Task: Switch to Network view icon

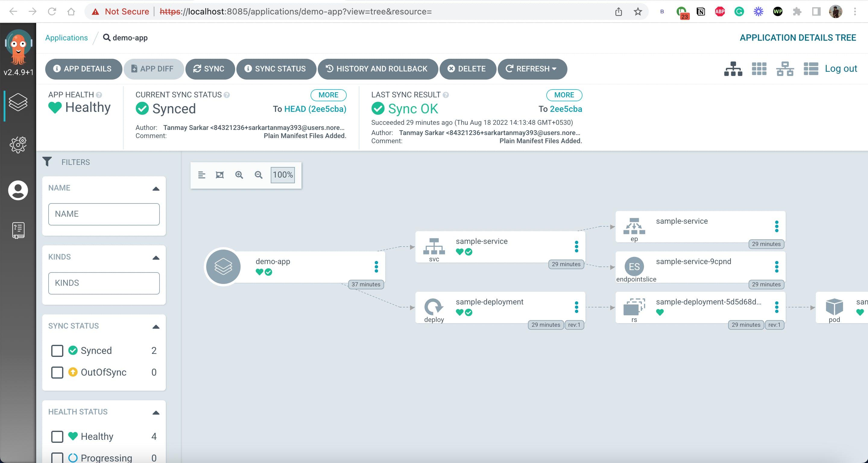Action: 785,69
